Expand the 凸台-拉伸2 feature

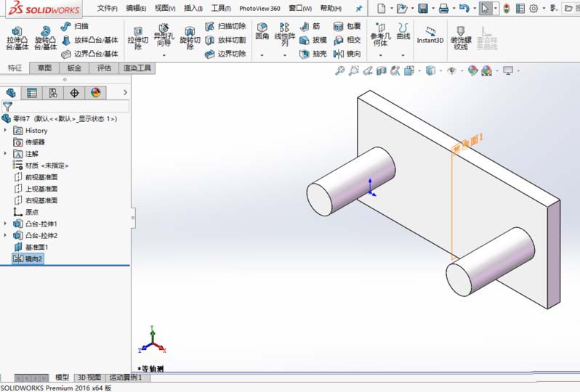point(5,235)
